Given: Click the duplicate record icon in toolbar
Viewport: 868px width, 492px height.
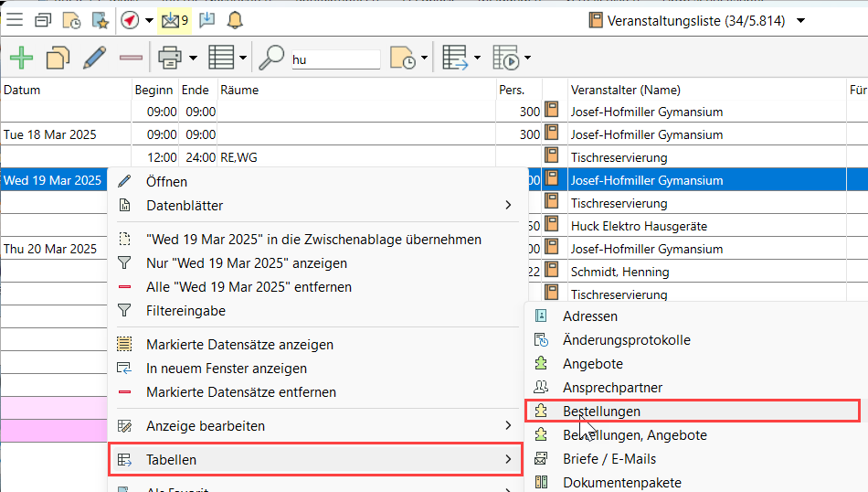Looking at the screenshot, I should coord(58,59).
